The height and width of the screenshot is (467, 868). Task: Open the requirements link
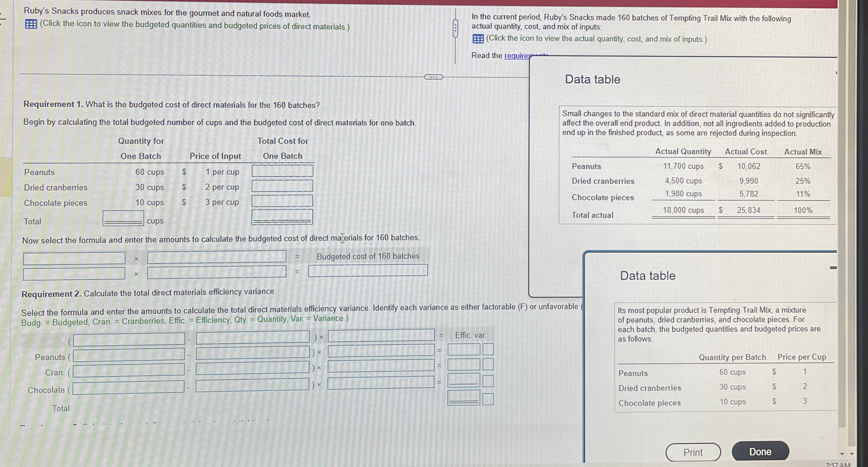[516, 56]
